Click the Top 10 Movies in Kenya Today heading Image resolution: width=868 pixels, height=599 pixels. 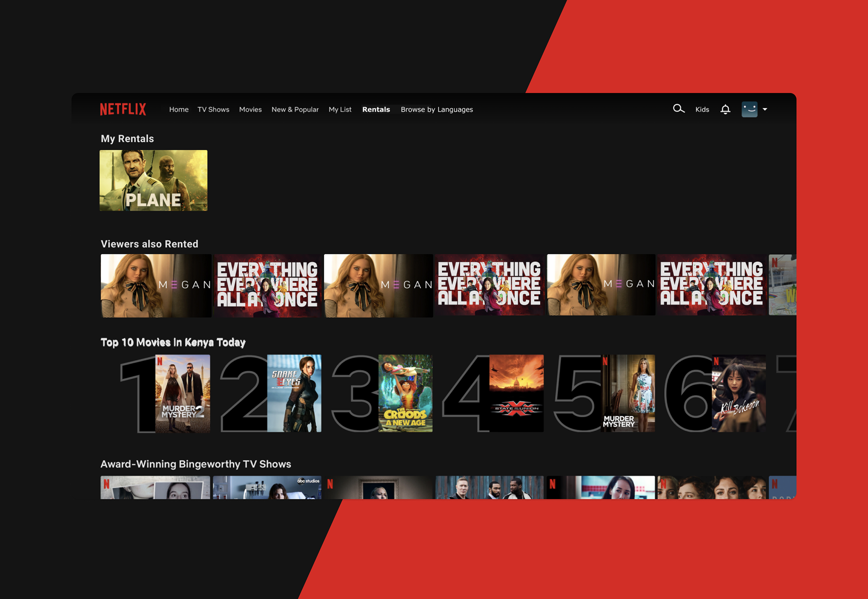[173, 342]
